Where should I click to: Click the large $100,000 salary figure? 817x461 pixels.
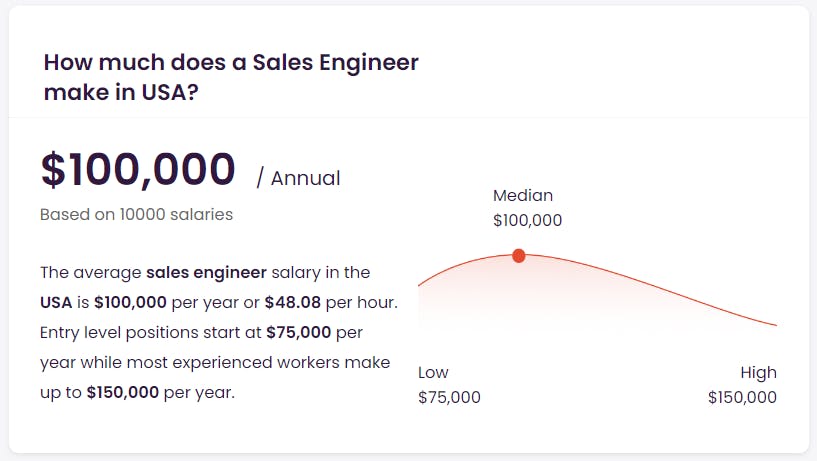tap(138, 169)
